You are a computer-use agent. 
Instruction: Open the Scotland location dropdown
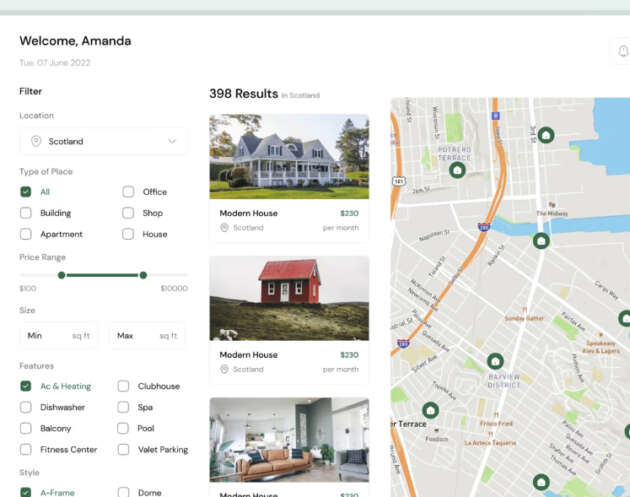tap(103, 141)
